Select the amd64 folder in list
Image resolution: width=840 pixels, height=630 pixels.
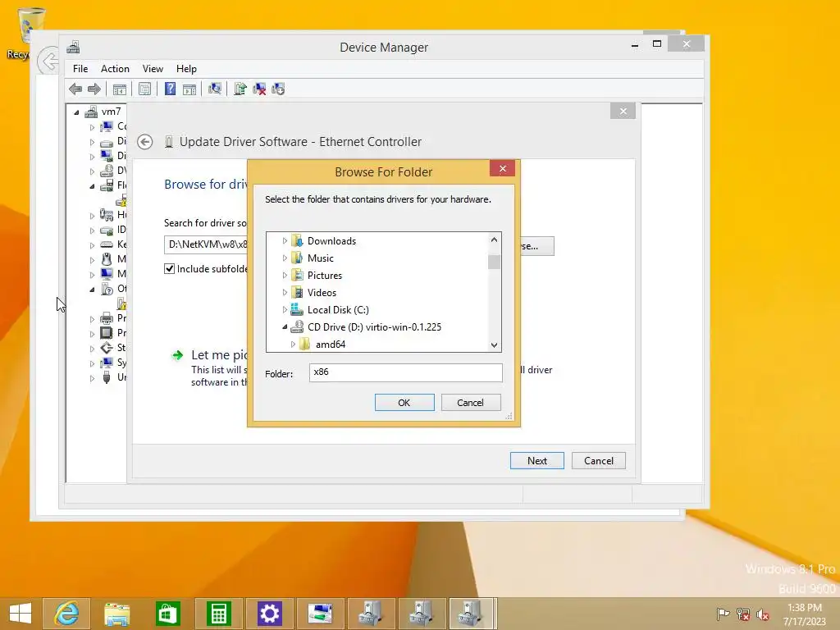pyautogui.click(x=331, y=345)
